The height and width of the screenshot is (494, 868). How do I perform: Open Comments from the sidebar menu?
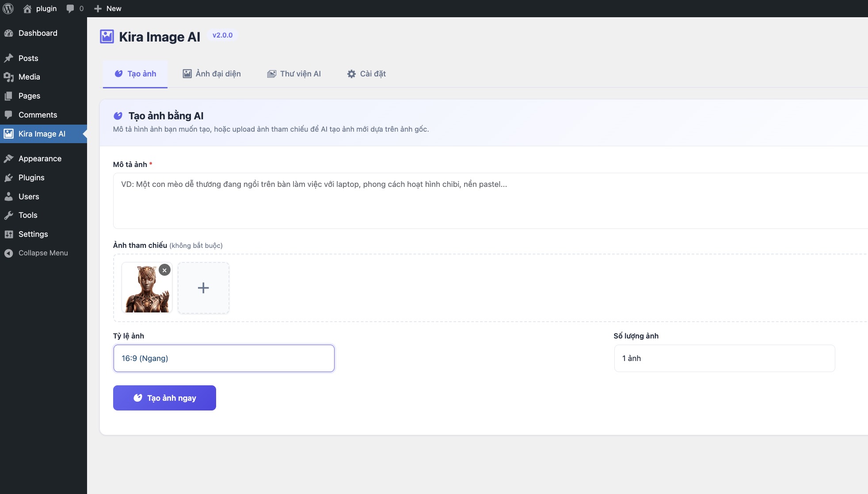click(x=43, y=115)
